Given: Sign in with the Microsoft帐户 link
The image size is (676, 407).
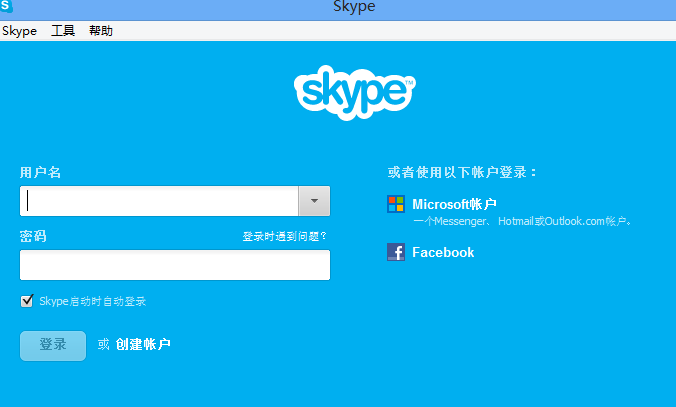Looking at the screenshot, I should 454,204.
